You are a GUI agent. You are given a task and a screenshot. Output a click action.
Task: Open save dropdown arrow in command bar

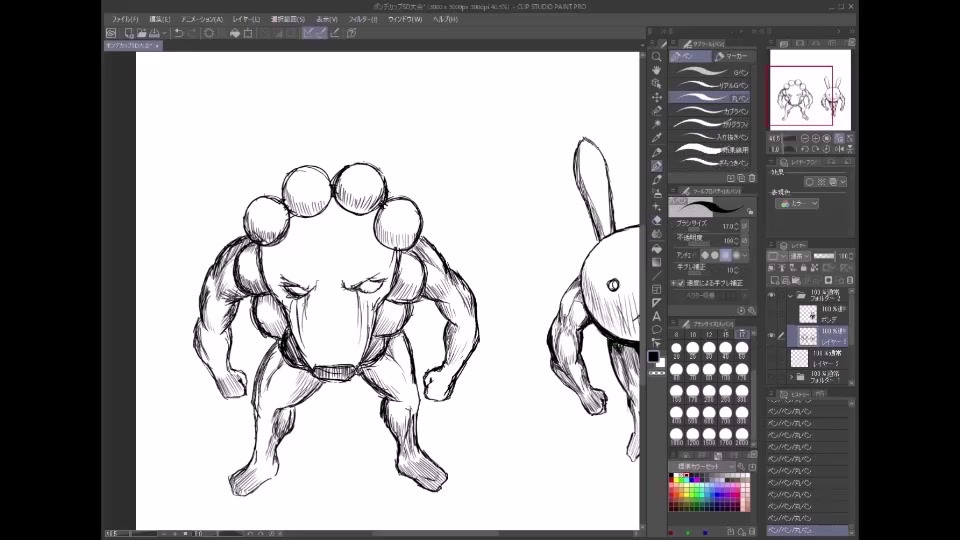pos(164,33)
